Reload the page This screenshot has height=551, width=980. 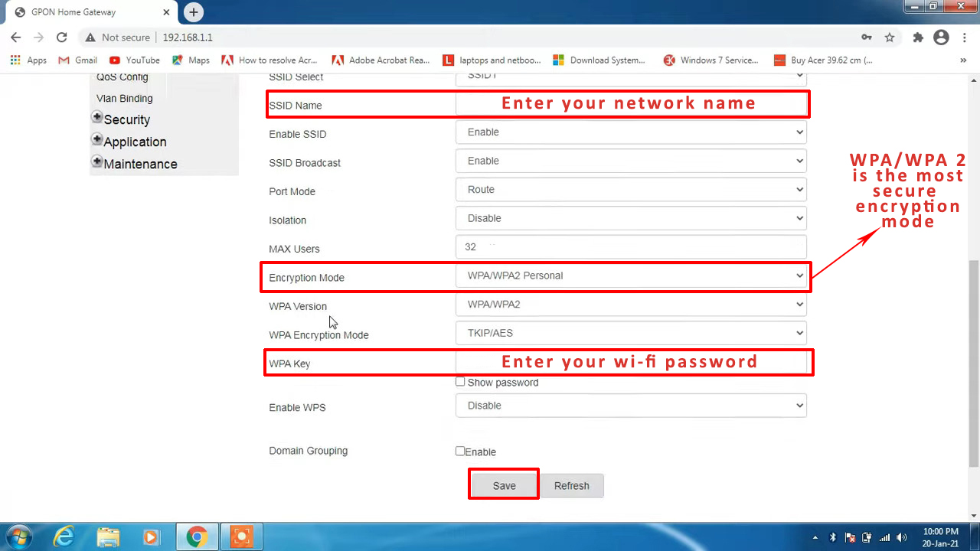click(61, 37)
